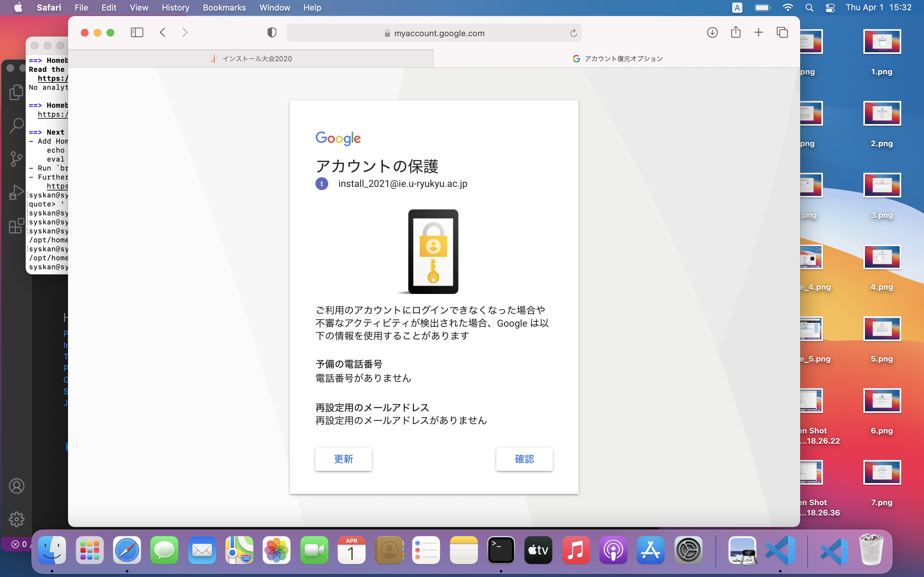Show the tab overview icon

pyautogui.click(x=782, y=32)
